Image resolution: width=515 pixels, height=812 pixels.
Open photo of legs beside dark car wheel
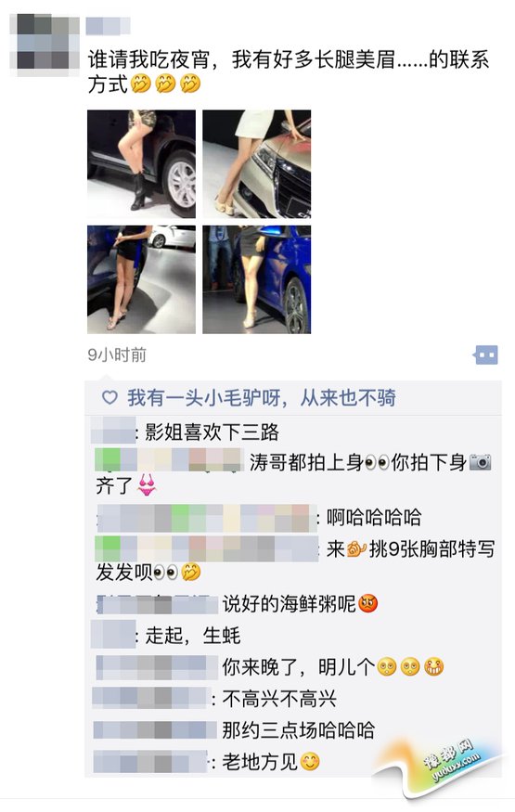click(x=141, y=163)
